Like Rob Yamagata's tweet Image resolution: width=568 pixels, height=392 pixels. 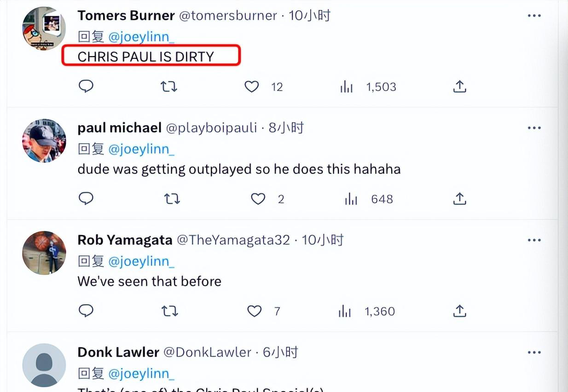click(255, 311)
